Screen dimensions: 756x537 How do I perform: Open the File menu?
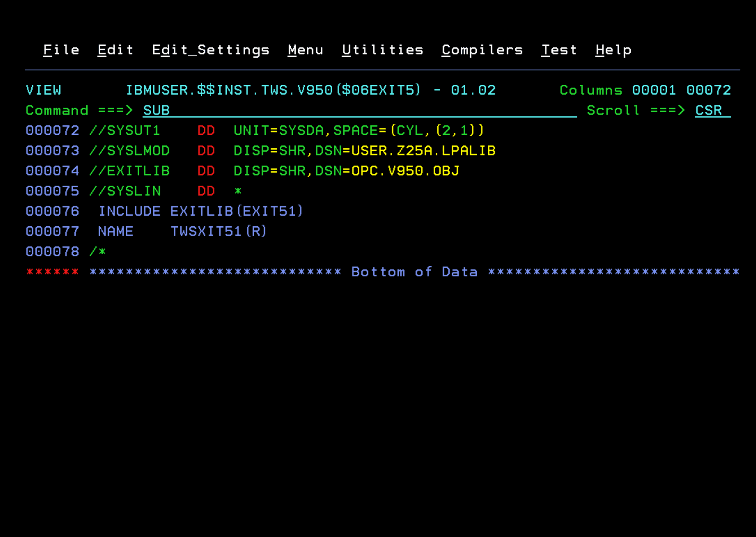tap(60, 50)
